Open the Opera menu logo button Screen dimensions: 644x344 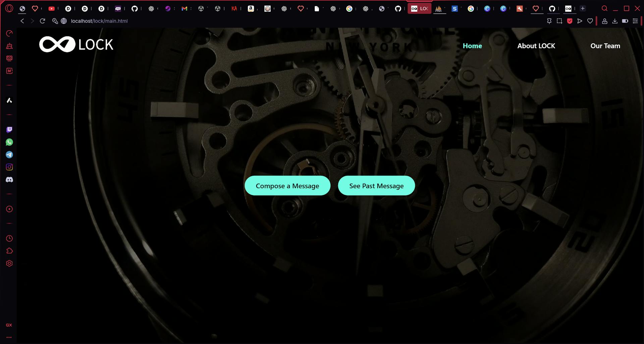(9, 8)
